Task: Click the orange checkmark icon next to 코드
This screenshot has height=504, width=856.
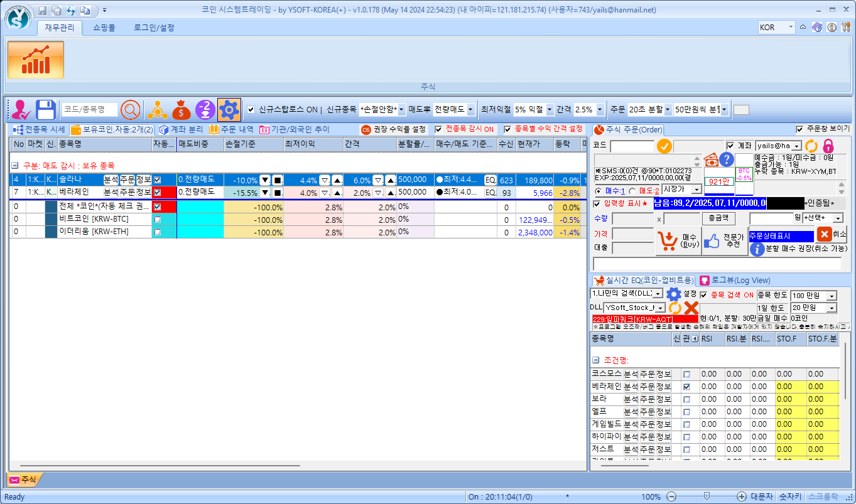Action: (x=664, y=146)
